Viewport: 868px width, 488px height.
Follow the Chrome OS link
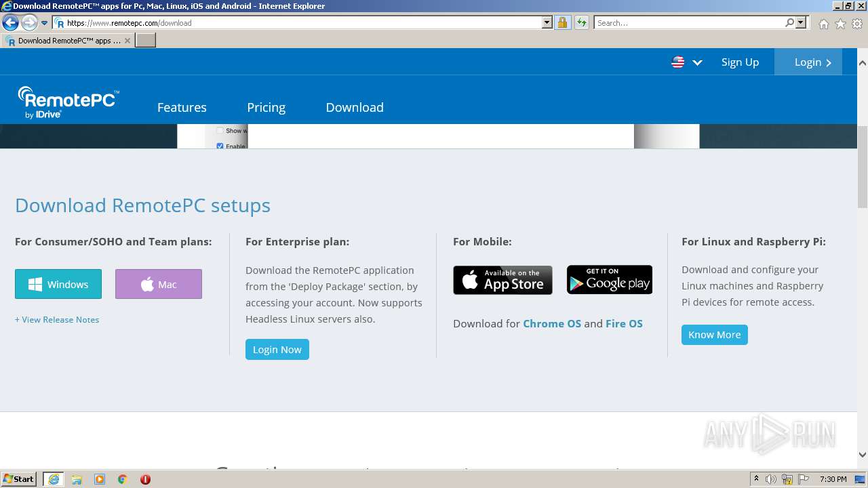552,324
